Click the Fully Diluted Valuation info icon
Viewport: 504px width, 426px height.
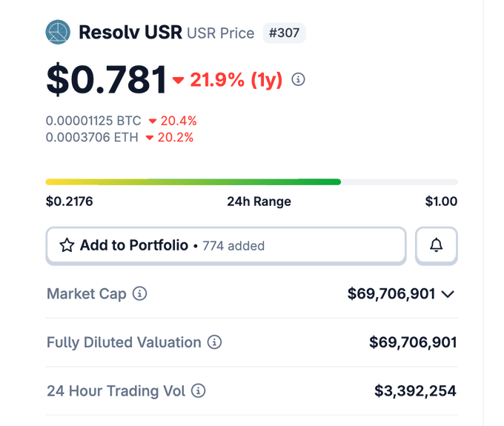(214, 342)
